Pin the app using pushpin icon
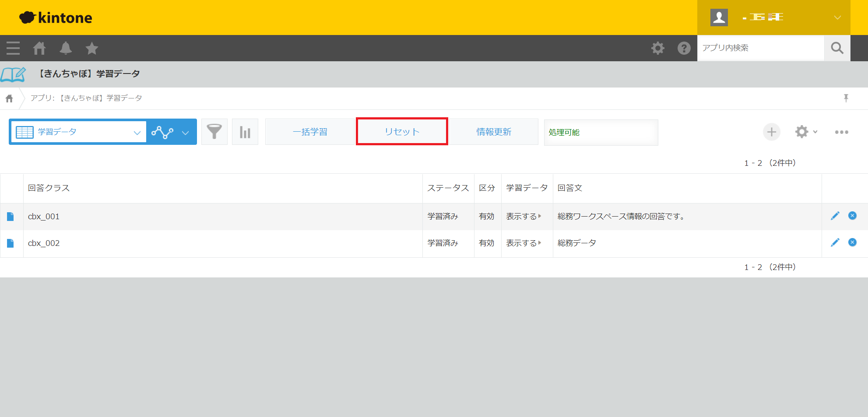868x417 pixels. (x=846, y=98)
